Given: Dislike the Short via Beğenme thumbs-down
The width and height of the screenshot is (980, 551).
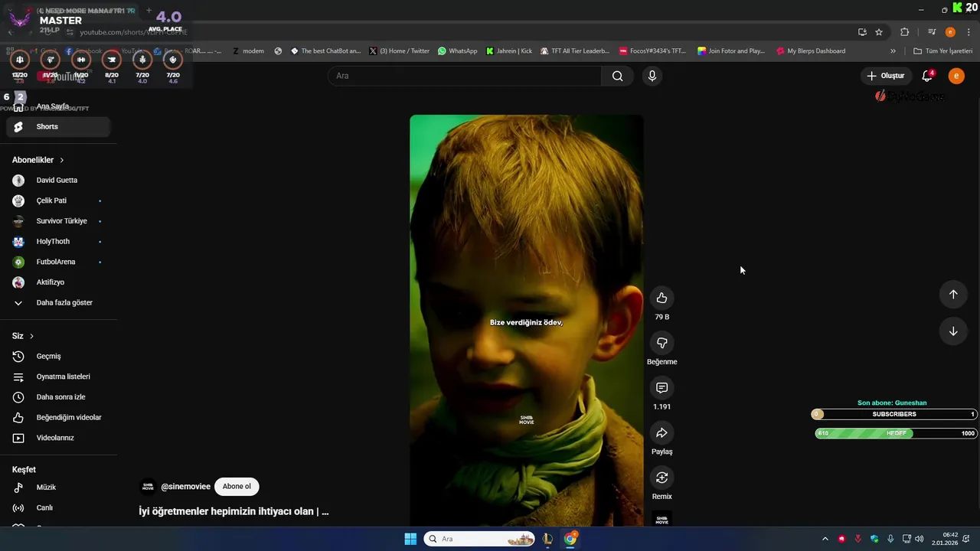Looking at the screenshot, I should (661, 343).
